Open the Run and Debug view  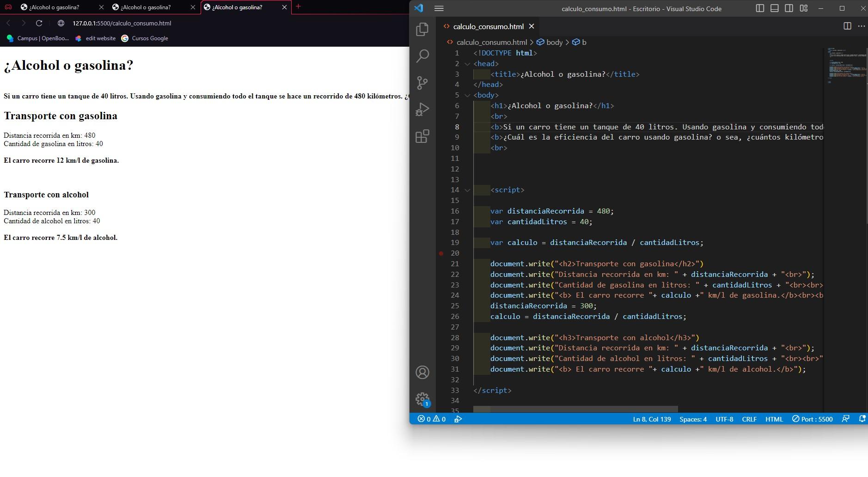[422, 110]
